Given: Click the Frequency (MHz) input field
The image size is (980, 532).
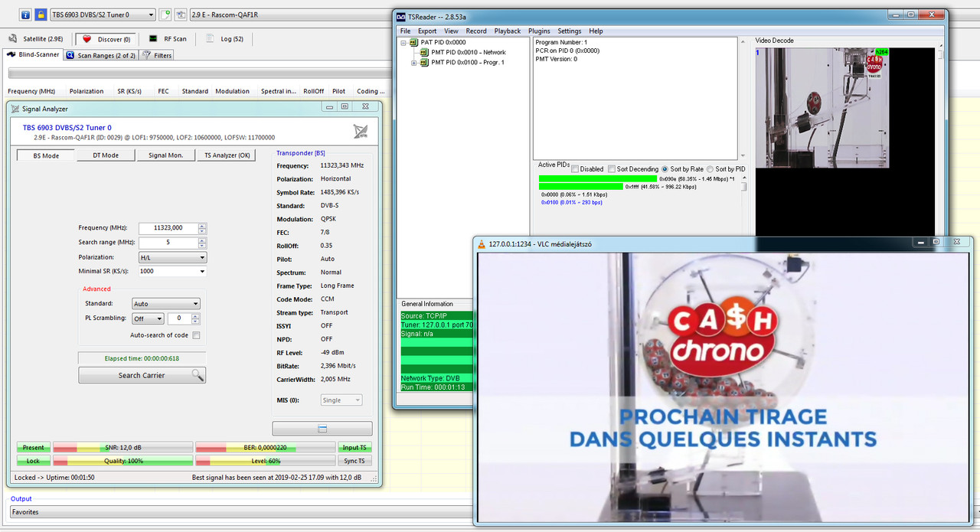Looking at the screenshot, I should [168, 228].
